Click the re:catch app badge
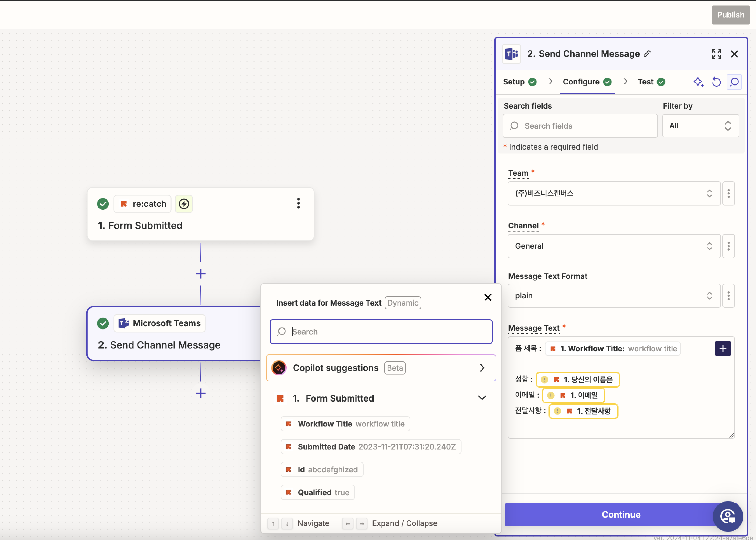 (x=142, y=204)
